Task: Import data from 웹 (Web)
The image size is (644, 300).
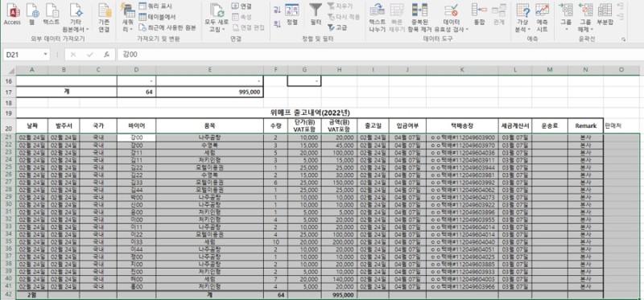Action: pyautogui.click(x=32, y=14)
